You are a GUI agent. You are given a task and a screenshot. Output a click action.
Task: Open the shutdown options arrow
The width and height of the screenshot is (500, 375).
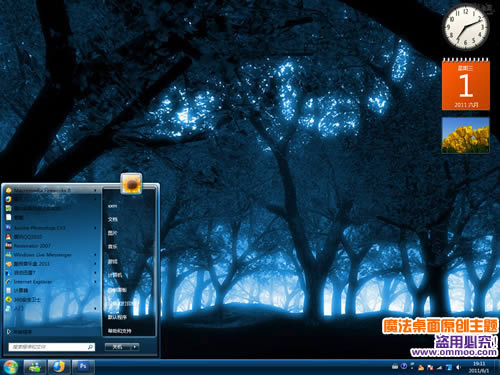coord(135,347)
